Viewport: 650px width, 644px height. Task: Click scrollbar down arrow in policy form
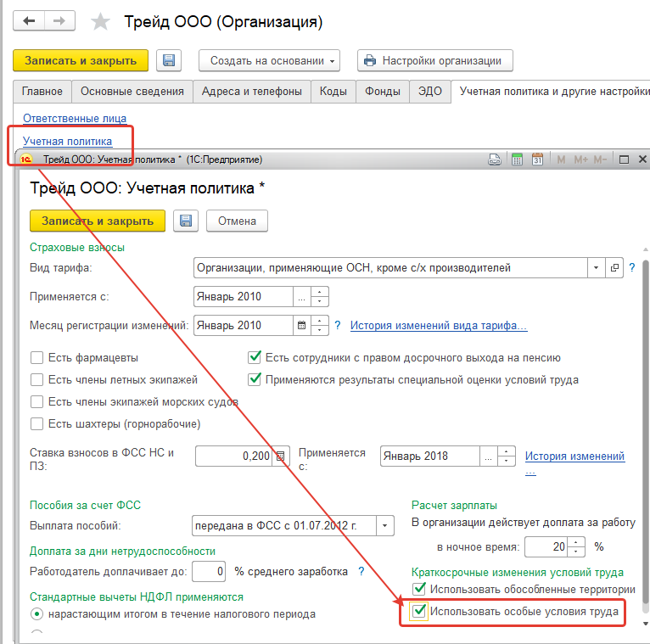coord(645,624)
